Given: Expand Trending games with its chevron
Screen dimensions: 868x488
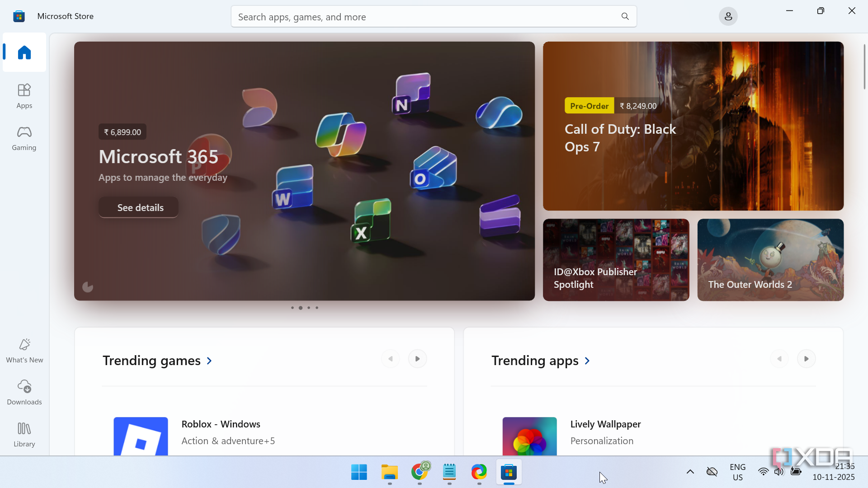Looking at the screenshot, I should click(209, 361).
